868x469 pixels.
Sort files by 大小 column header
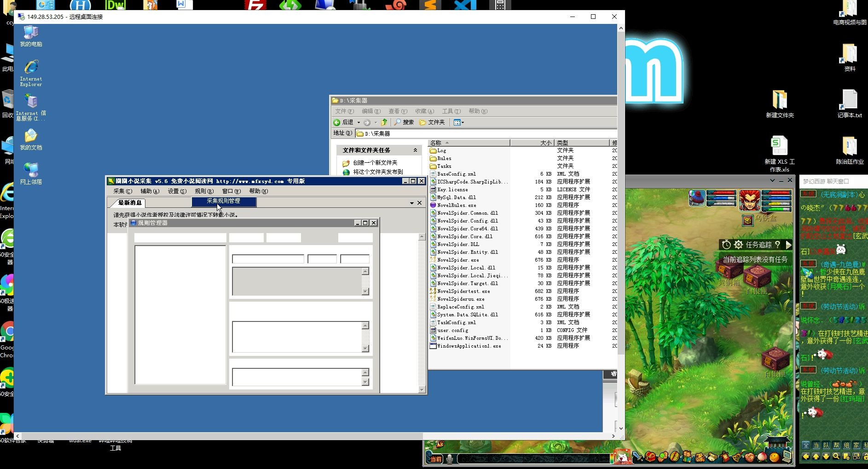(532, 143)
